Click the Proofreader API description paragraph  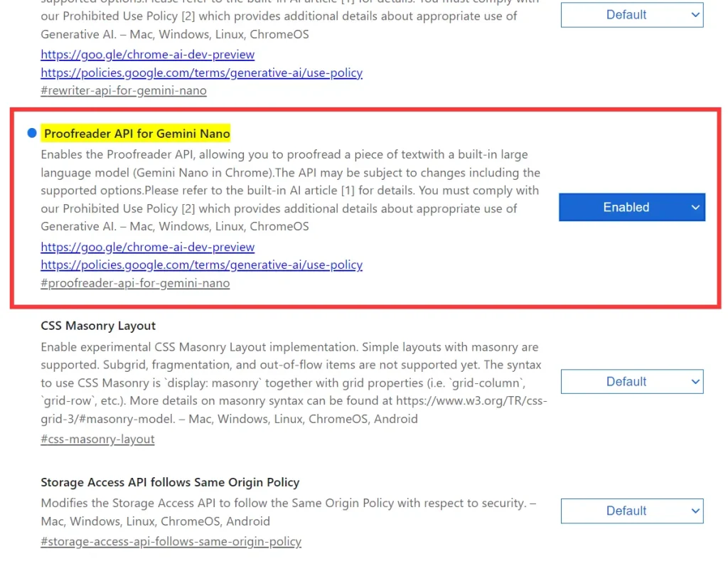pos(284,191)
